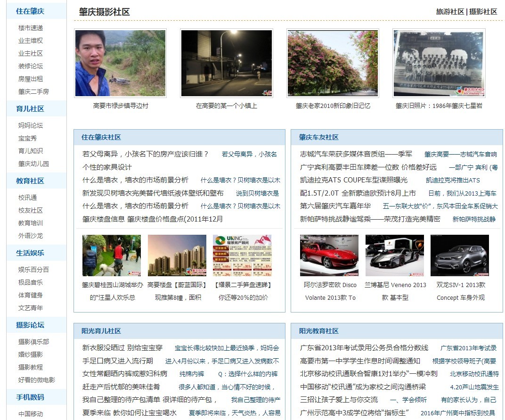Screen dimensions: 505x420
Task: Open 教育培训 link
Action: coord(31,223)
